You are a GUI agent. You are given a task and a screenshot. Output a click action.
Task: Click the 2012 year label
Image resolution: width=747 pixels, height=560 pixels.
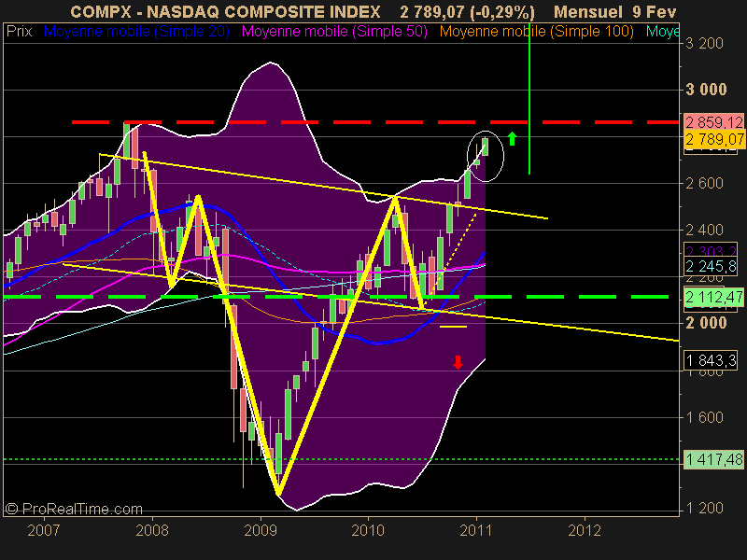point(585,530)
